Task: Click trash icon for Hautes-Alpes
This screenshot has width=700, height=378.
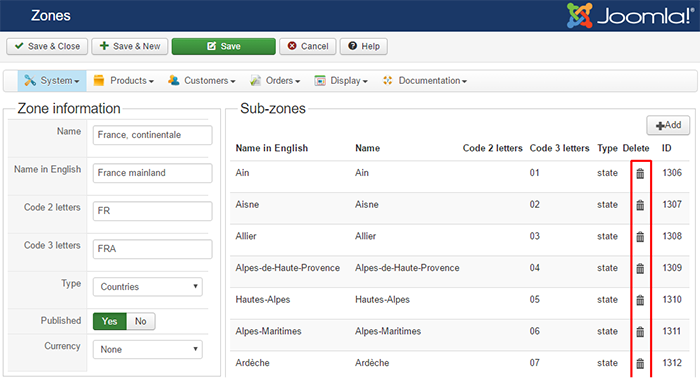Action: point(640,300)
